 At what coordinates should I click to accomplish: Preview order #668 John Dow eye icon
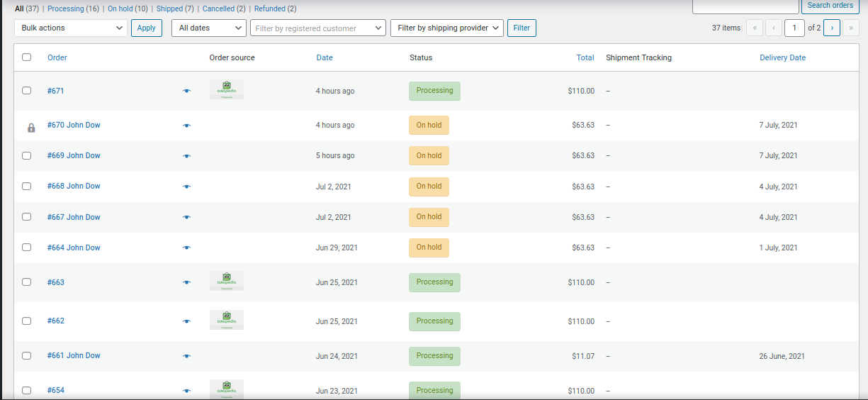click(186, 187)
